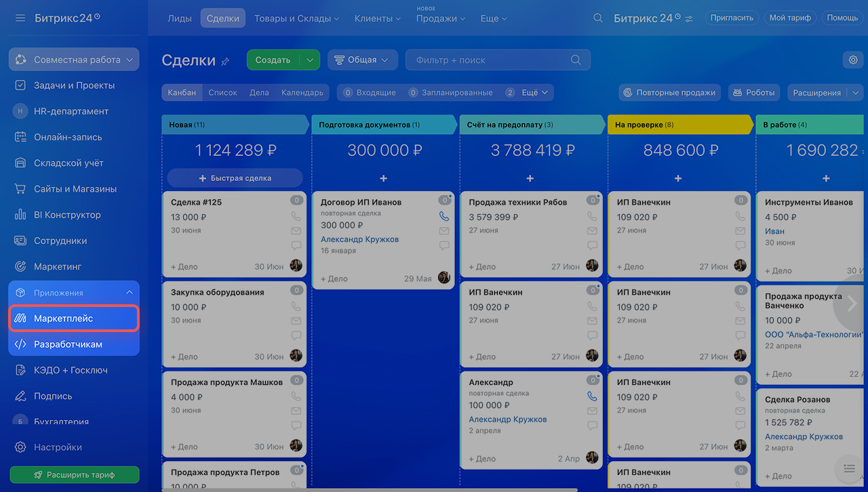
Task: Click chat icon on Сделка #125 card
Action: pyautogui.click(x=296, y=245)
